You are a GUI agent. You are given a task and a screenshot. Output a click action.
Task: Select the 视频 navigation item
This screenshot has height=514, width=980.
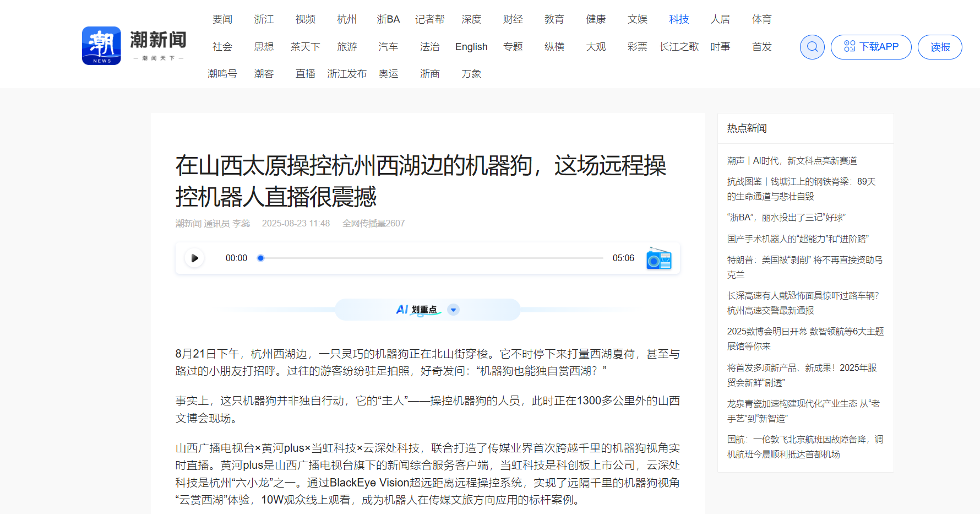tap(305, 19)
